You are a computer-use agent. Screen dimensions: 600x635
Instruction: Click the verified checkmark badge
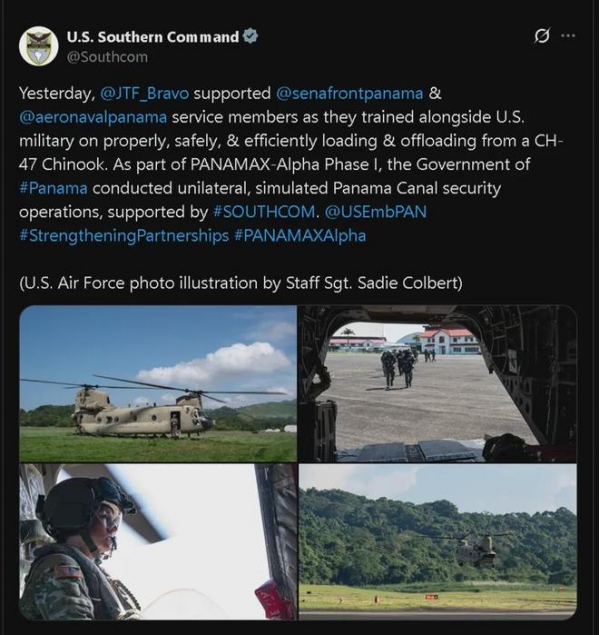click(x=250, y=36)
